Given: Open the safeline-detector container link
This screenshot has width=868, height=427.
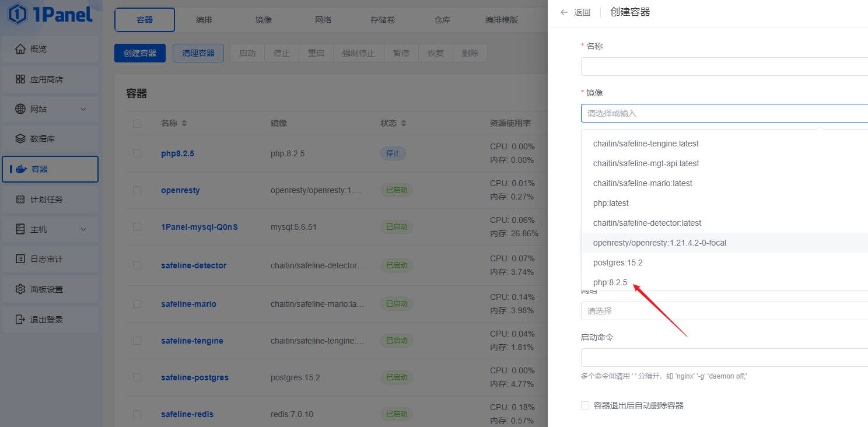Looking at the screenshot, I should 194,265.
